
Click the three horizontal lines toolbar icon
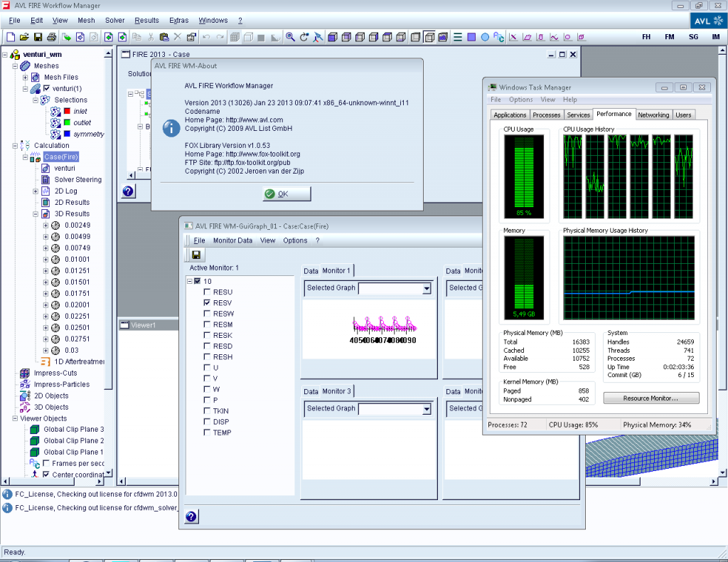(458, 37)
